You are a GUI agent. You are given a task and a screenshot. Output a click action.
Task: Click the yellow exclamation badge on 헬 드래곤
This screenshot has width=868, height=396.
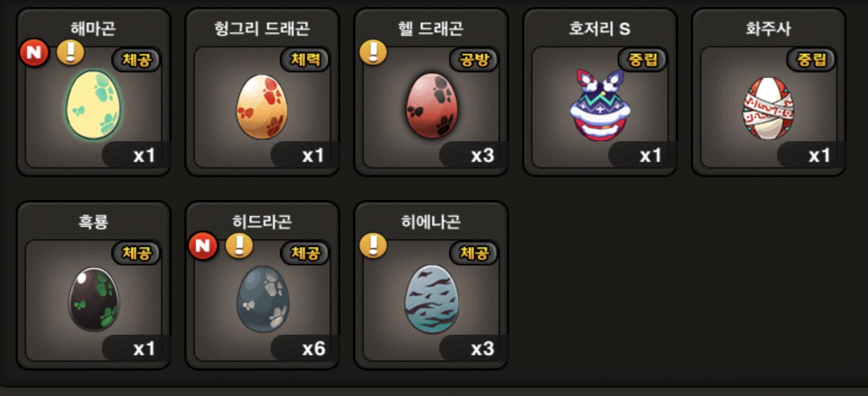pyautogui.click(x=373, y=52)
